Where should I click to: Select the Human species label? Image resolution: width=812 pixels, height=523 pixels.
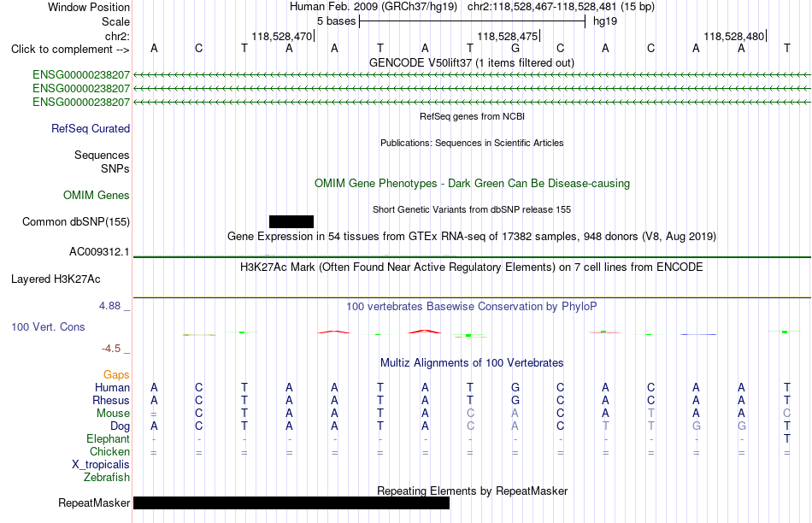click(x=112, y=387)
